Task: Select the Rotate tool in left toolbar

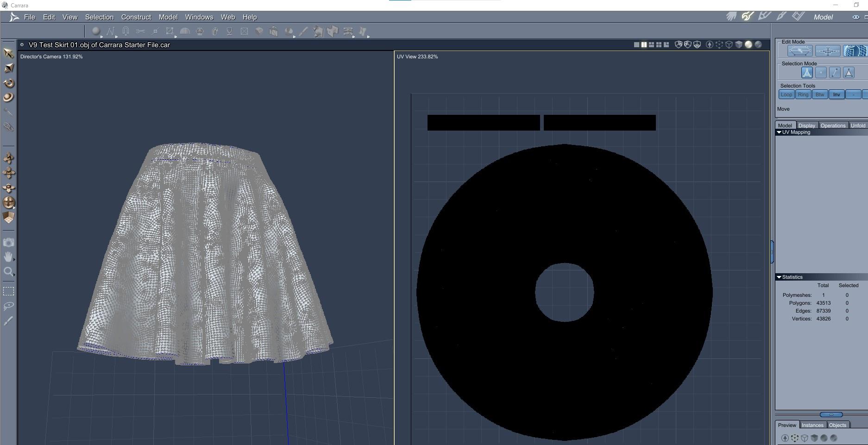Action: (8, 83)
